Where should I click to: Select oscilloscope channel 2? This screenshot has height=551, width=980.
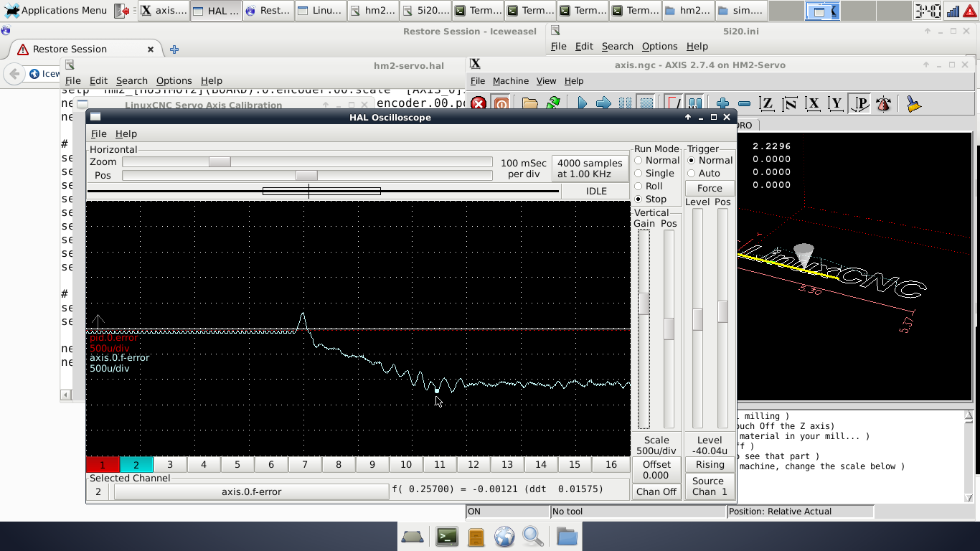(x=136, y=465)
